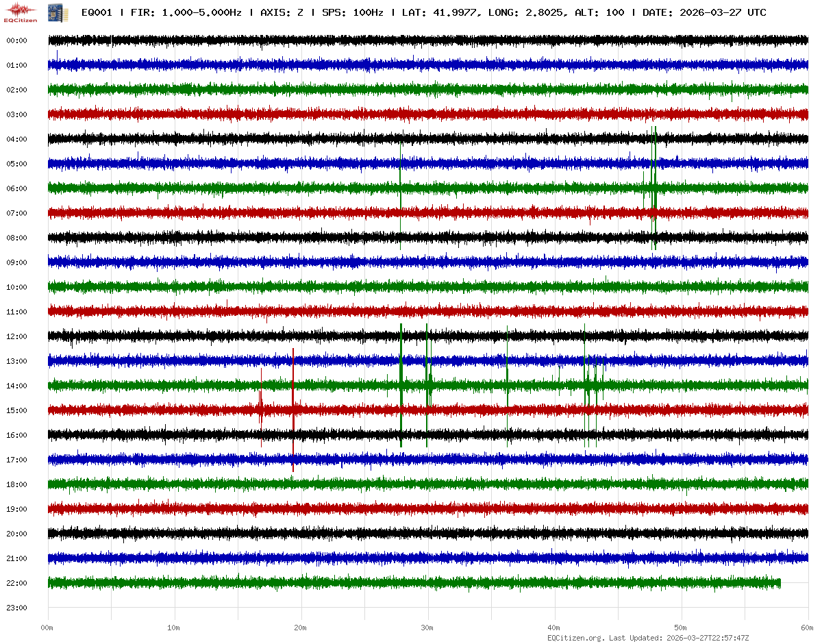Click the 30m mark on time axis
Image resolution: width=822 pixels, height=644 pixels.
pyautogui.click(x=427, y=628)
